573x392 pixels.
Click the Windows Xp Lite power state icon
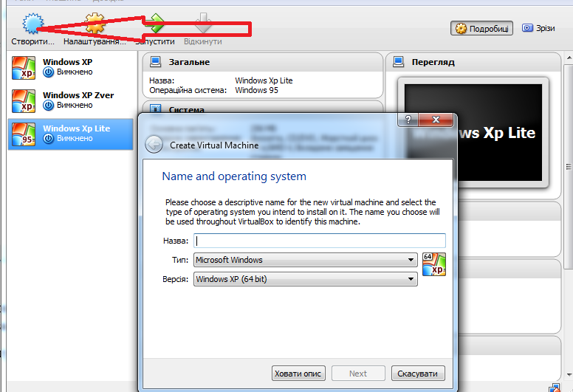click(x=48, y=139)
